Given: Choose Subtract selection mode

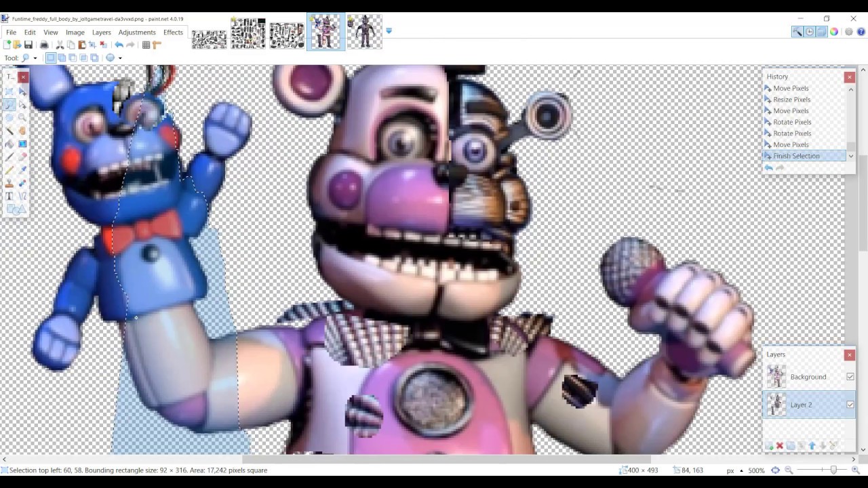Looking at the screenshot, I should pos(73,58).
